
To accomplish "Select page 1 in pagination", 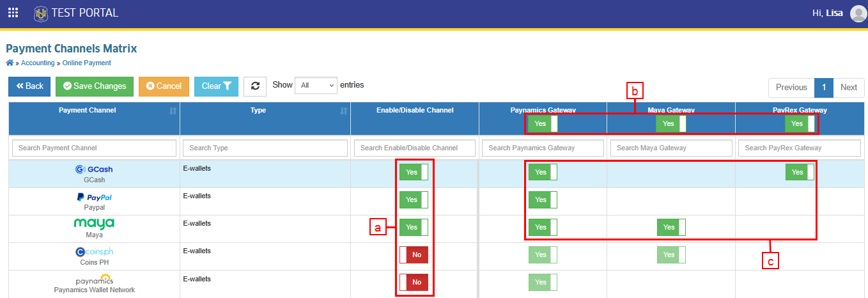I will pos(824,88).
